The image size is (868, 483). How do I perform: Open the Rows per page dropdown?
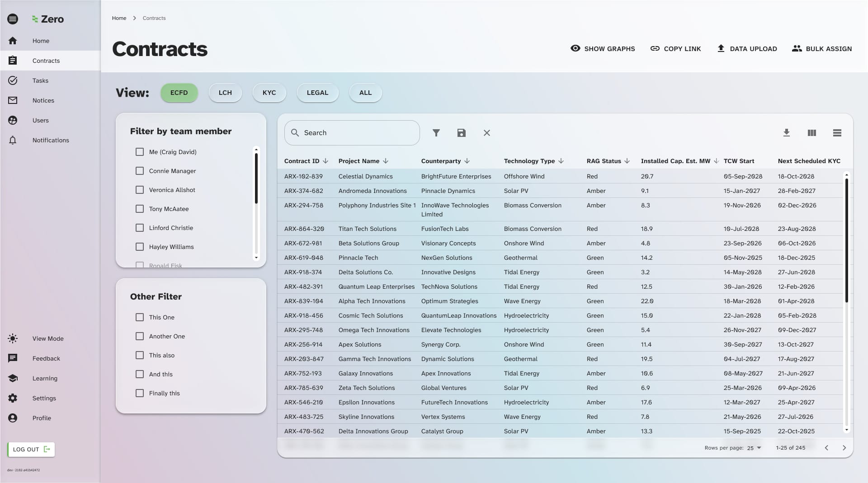click(x=754, y=448)
